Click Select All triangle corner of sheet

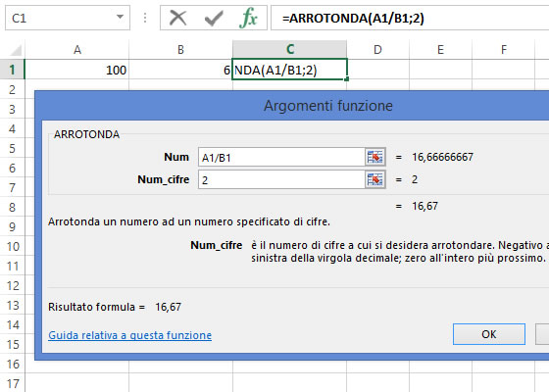16,50
